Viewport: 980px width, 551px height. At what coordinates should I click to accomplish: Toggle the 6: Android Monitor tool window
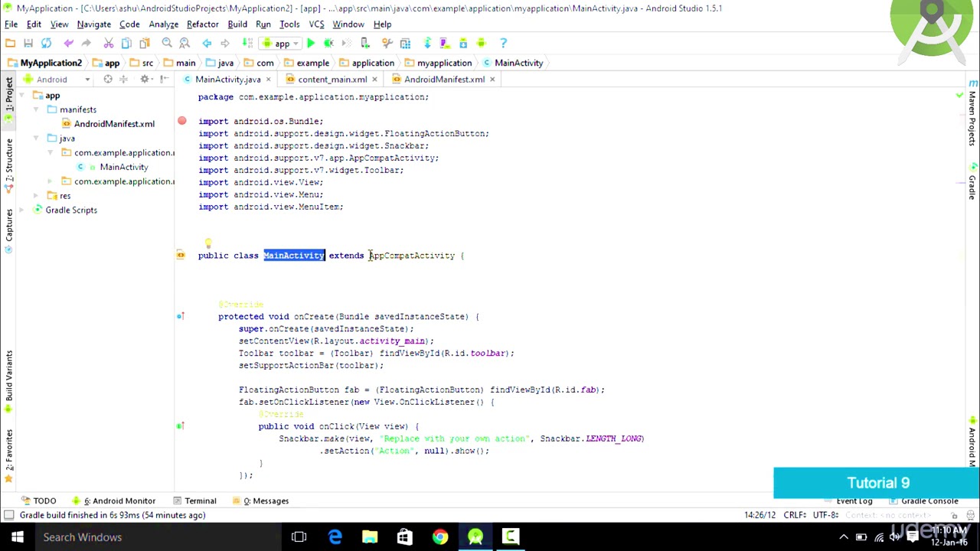[113, 500]
